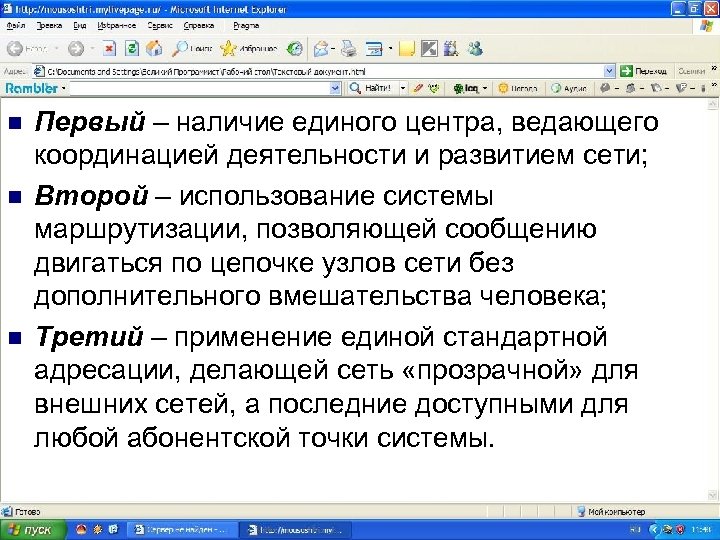720x540 pixels.
Task: Open the Mail icon dropdown arrow
Action: [333, 48]
